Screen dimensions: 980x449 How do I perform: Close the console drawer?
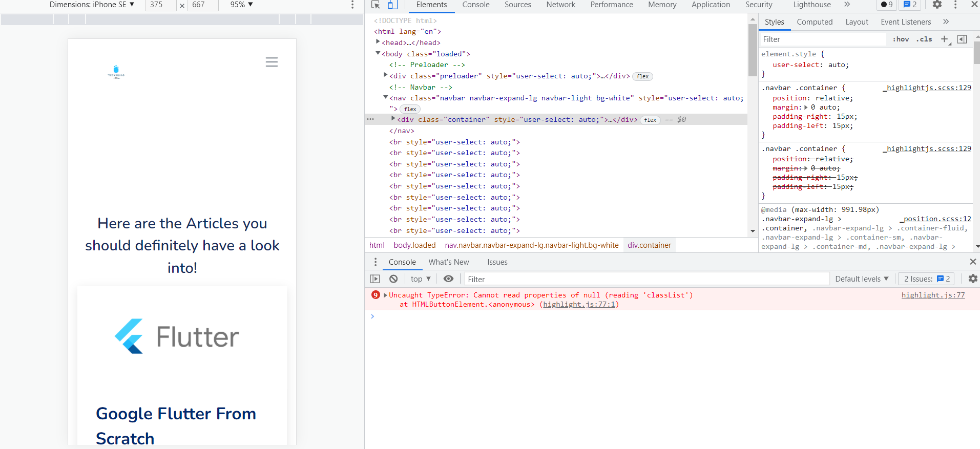973,262
